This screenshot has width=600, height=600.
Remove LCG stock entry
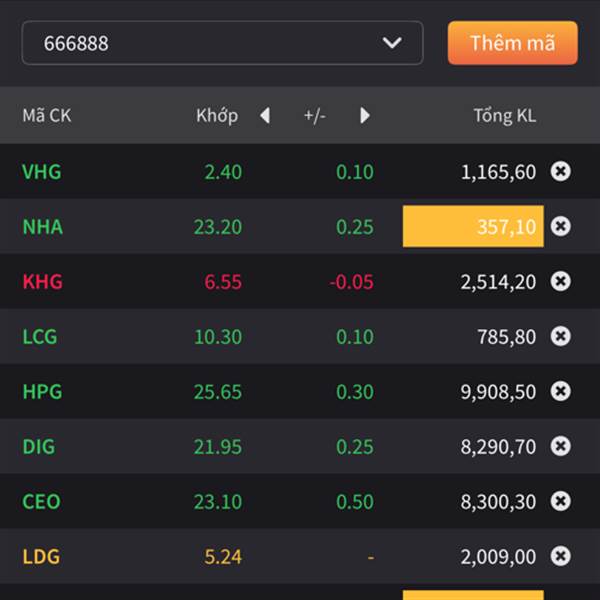[x=561, y=336]
